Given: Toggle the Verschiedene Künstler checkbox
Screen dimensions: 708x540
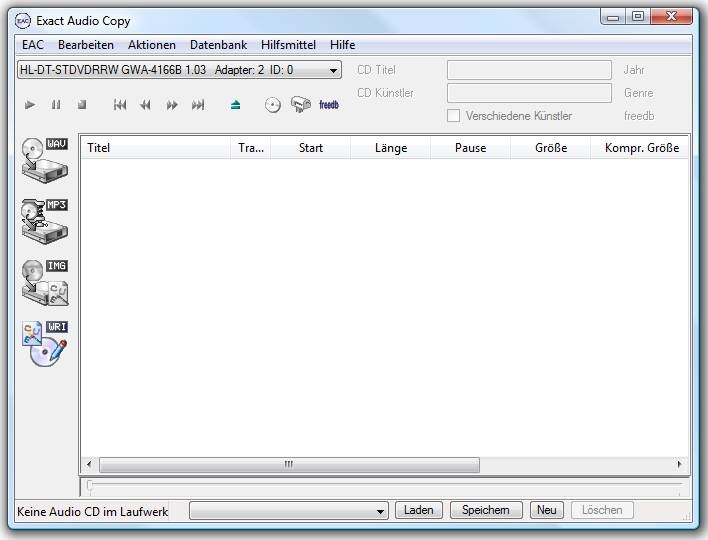Looking at the screenshot, I should pyautogui.click(x=453, y=116).
